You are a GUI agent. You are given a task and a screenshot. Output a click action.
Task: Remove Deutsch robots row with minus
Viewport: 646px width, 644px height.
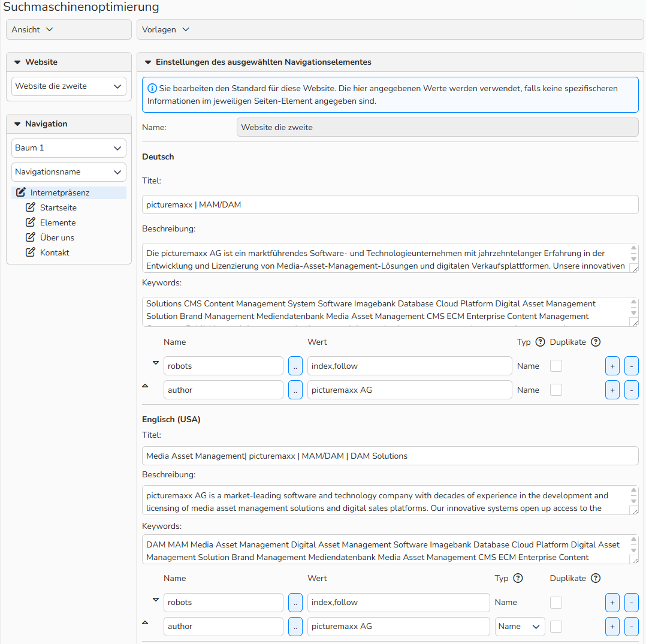[x=632, y=366]
